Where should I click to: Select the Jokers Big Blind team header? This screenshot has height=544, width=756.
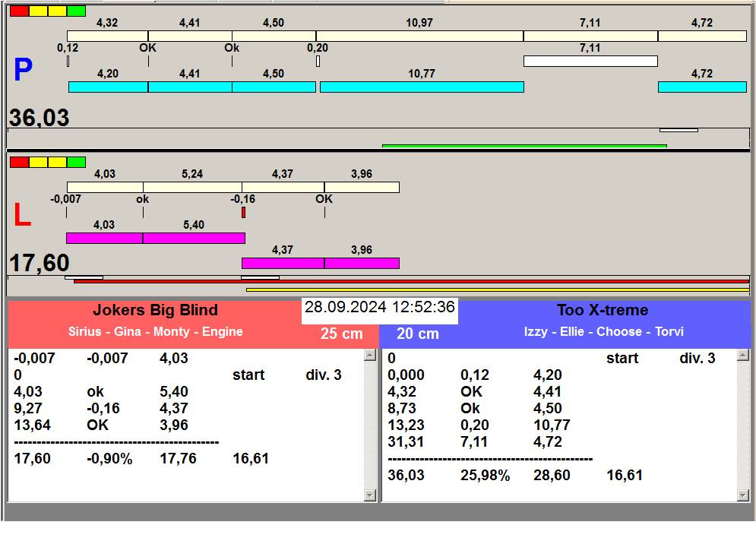[155, 310]
